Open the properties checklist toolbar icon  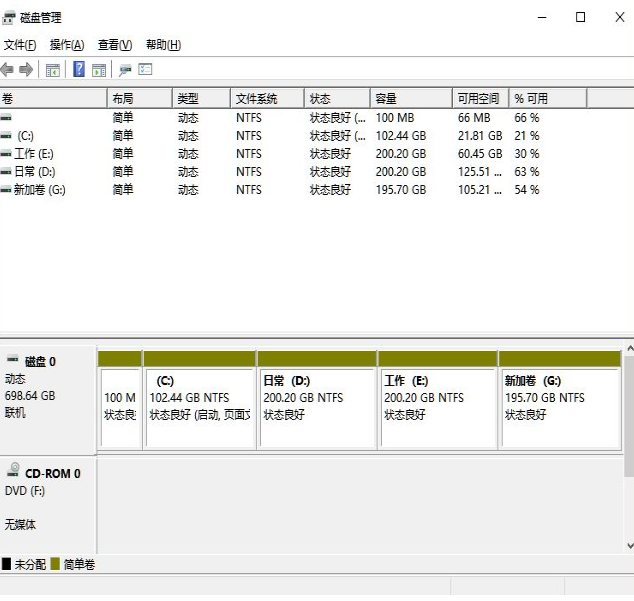coord(145,69)
